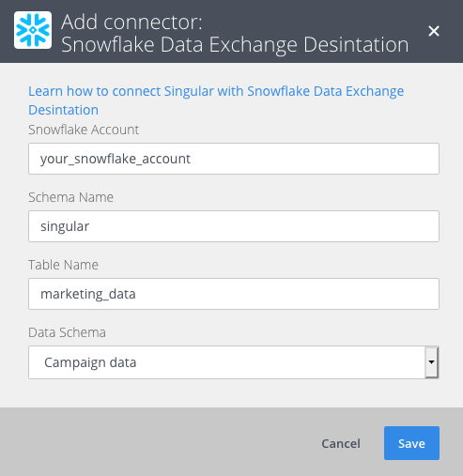Expand the dropdown arrow beside Campaign data

click(x=432, y=362)
